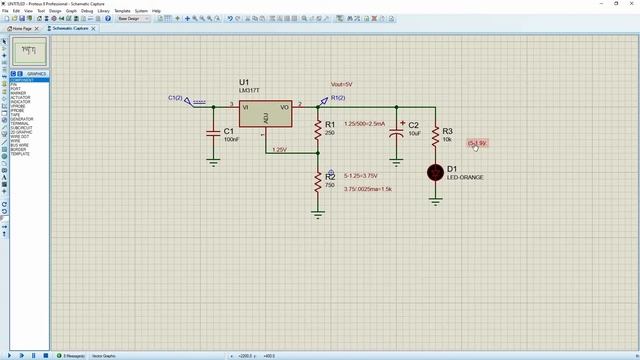Toggle the grid display icon

pos(168,18)
